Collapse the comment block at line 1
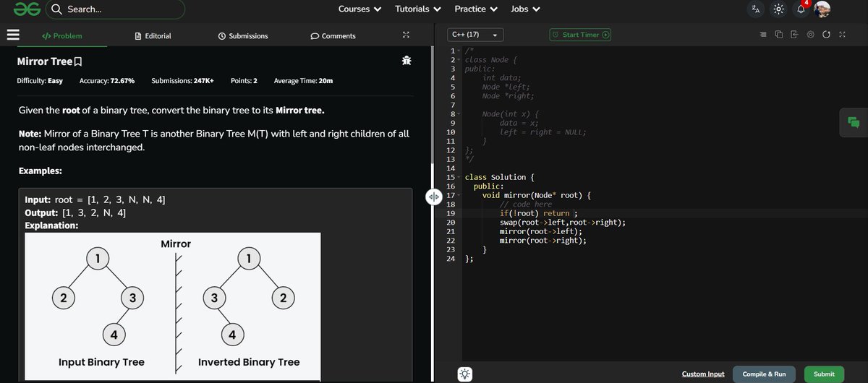The width and height of the screenshot is (868, 383). [x=459, y=50]
